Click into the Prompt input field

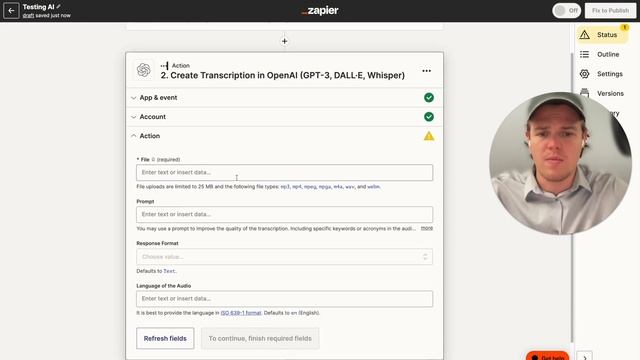(x=284, y=214)
